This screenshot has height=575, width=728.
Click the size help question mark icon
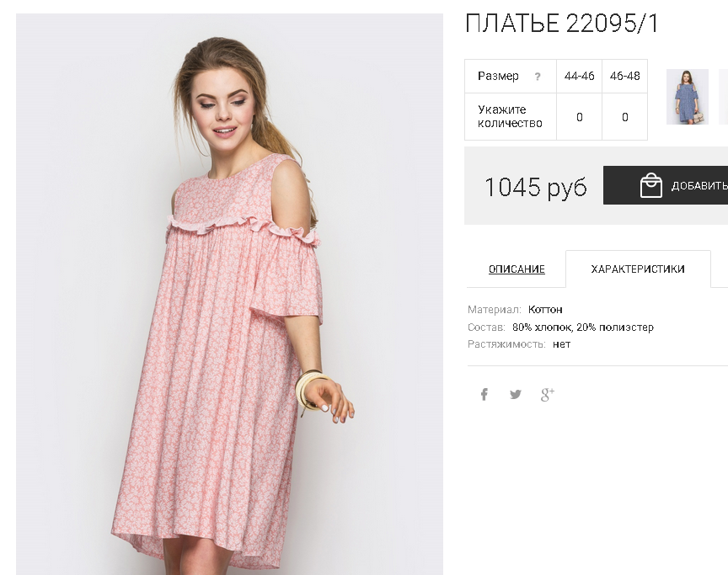(538, 77)
